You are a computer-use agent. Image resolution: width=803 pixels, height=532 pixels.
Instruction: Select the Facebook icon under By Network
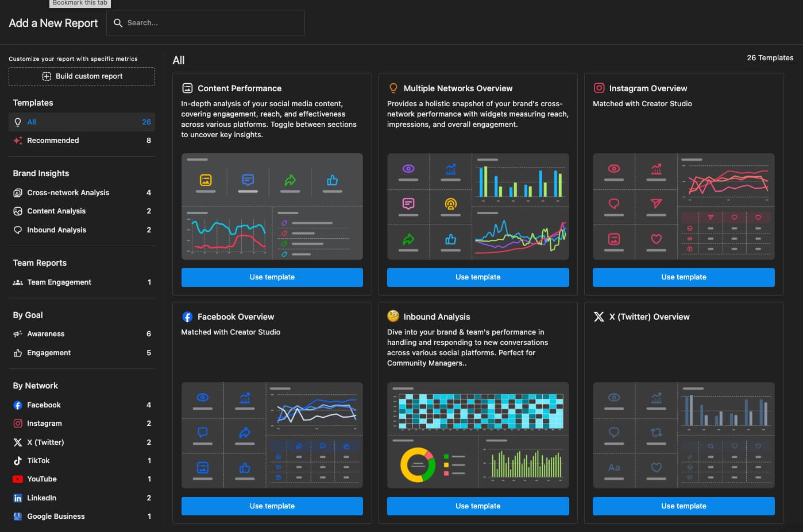[x=16, y=405]
